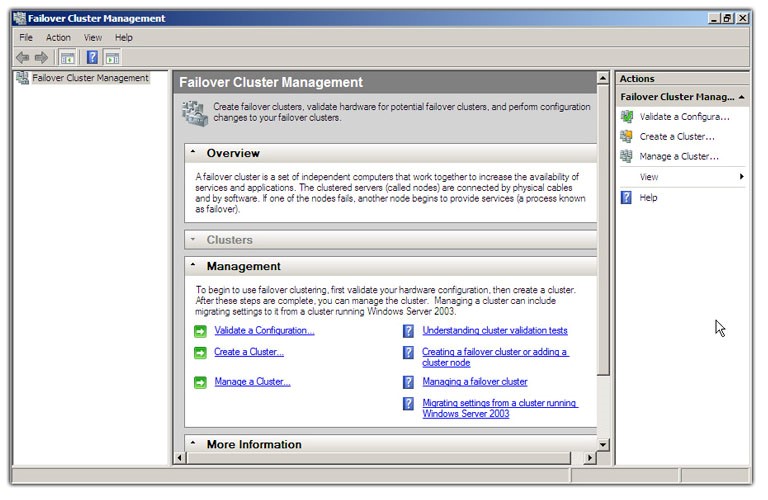Image resolution: width=768 pixels, height=500 pixels.
Task: Open the View menu in the menu bar
Action: (93, 37)
